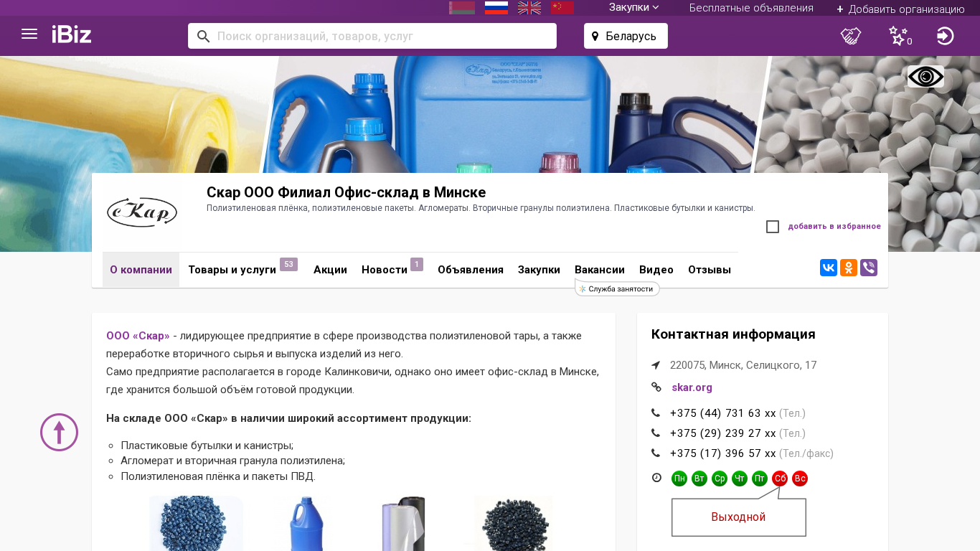This screenshot has height=551, width=980.
Task: Select the Ср weekday circle
Action: pyautogui.click(x=720, y=479)
